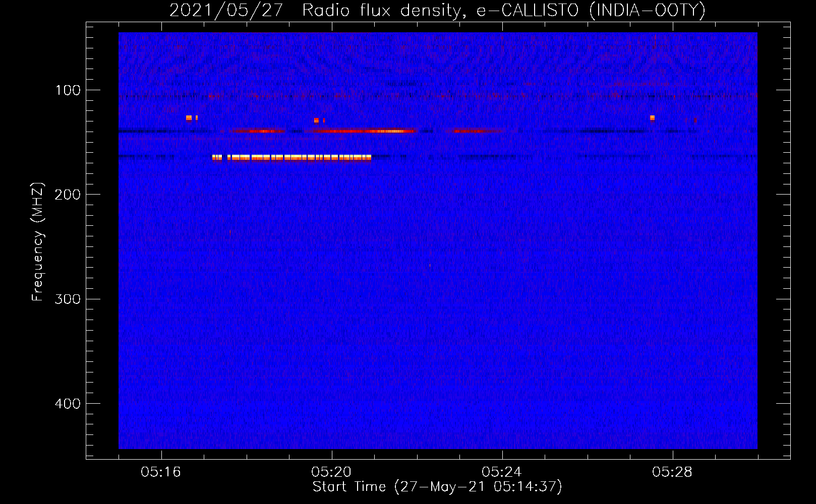Click the plot title '2021/05/27 Radio flux density'
Image resolution: width=816 pixels, height=504 pixels.
coord(437,10)
